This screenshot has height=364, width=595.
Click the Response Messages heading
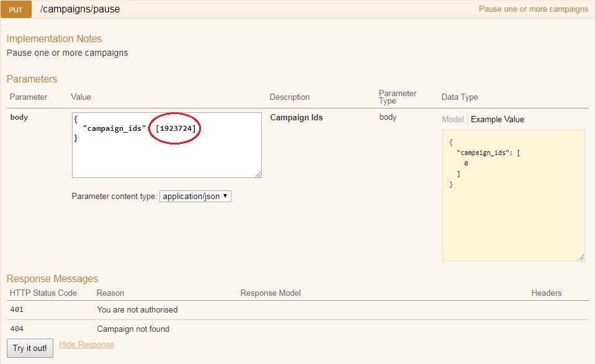52,278
